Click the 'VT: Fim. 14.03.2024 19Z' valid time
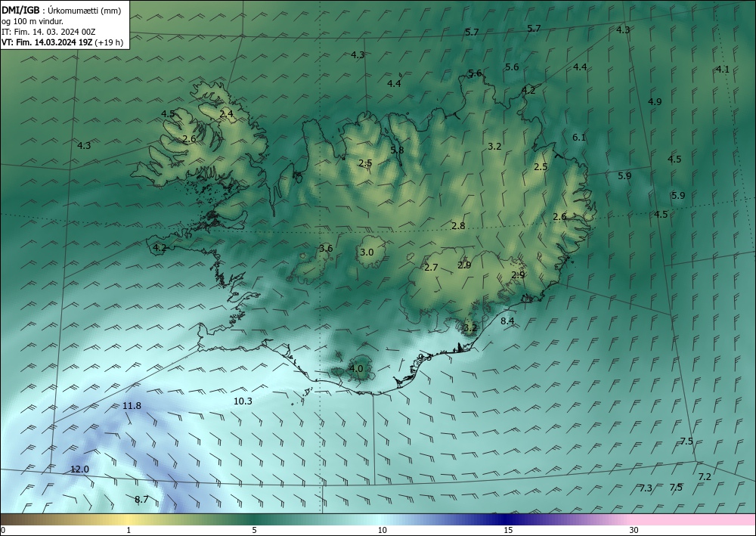The height and width of the screenshot is (536, 756). point(47,42)
